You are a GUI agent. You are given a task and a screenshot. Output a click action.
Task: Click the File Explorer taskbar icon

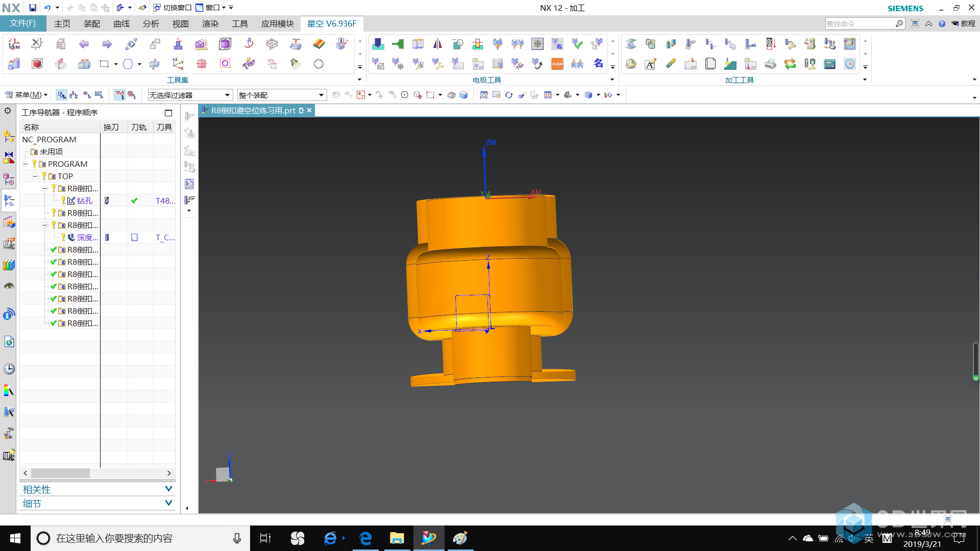click(397, 538)
